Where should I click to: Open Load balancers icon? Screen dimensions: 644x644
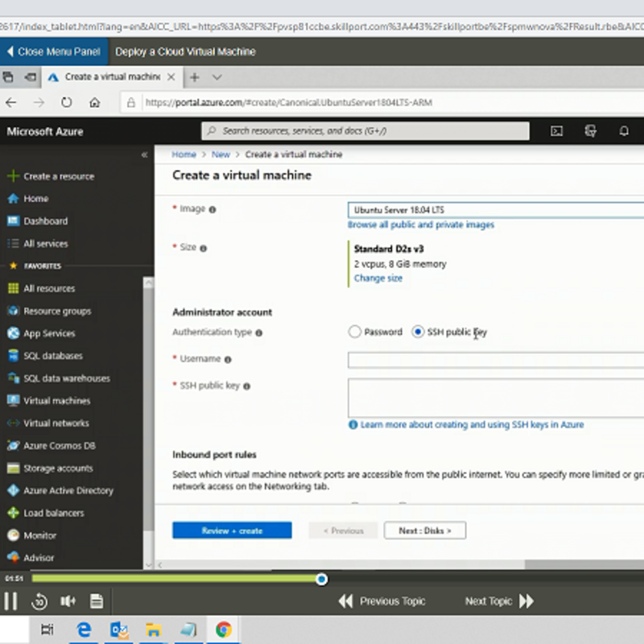pos(13,513)
